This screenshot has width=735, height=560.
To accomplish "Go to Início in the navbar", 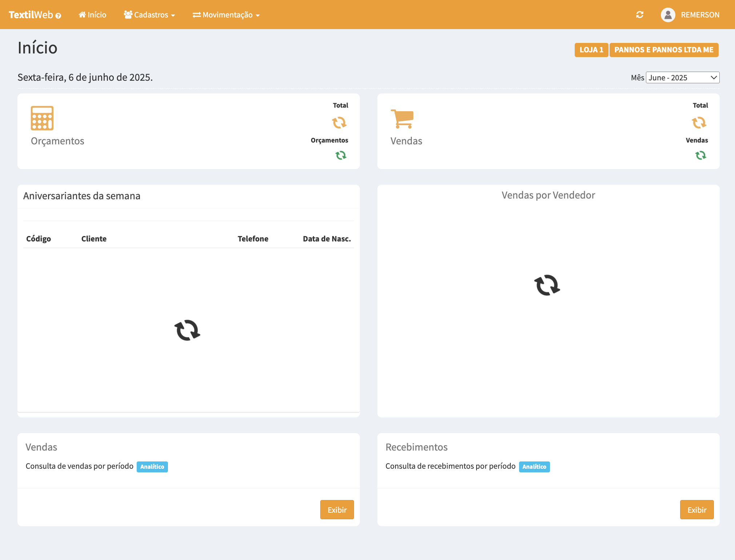I will click(93, 15).
